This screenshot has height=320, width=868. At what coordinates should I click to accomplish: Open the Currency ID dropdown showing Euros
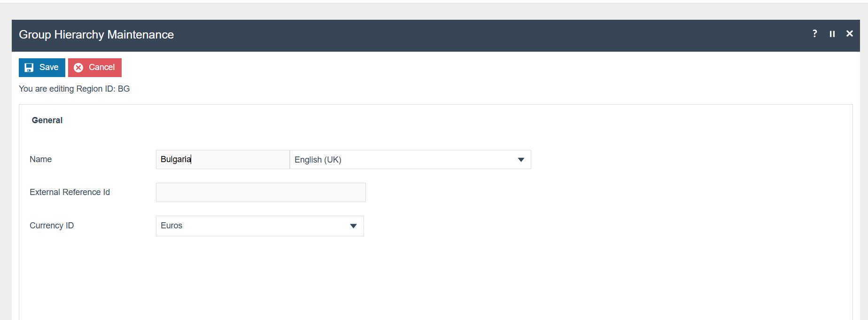(254, 226)
